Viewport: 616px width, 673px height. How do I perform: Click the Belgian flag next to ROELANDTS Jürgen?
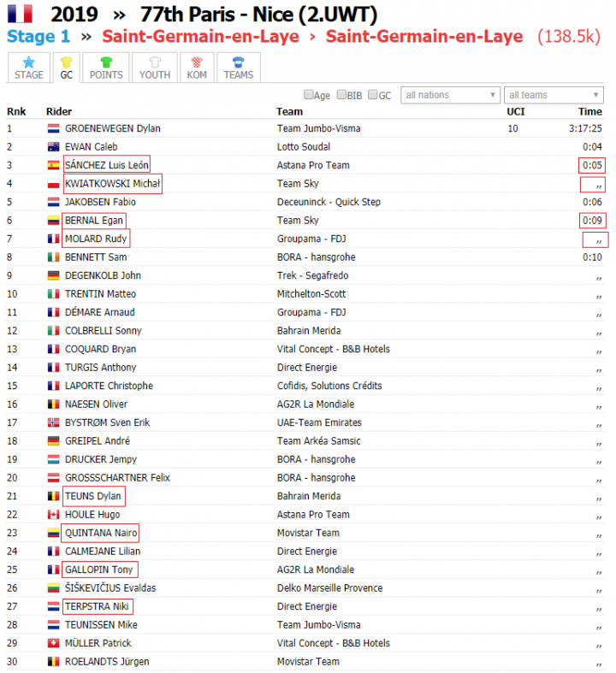[53, 661]
